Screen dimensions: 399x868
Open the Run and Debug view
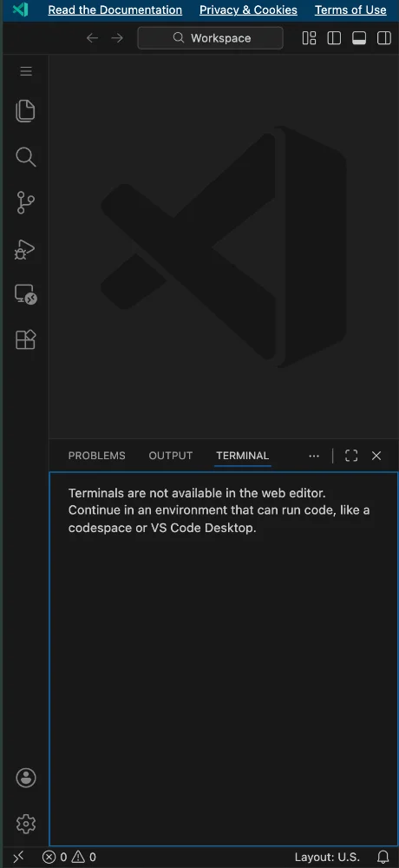[x=25, y=250]
